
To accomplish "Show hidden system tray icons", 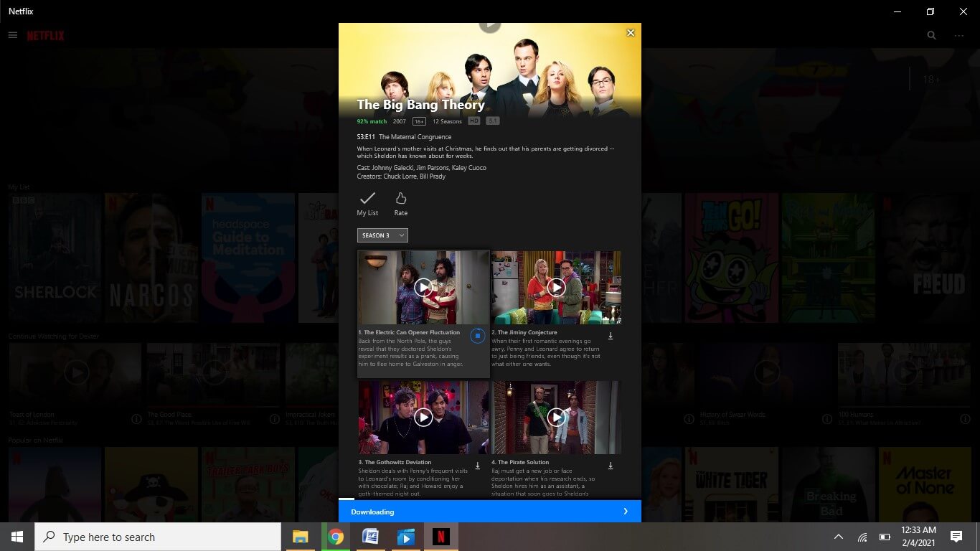I will click(838, 537).
